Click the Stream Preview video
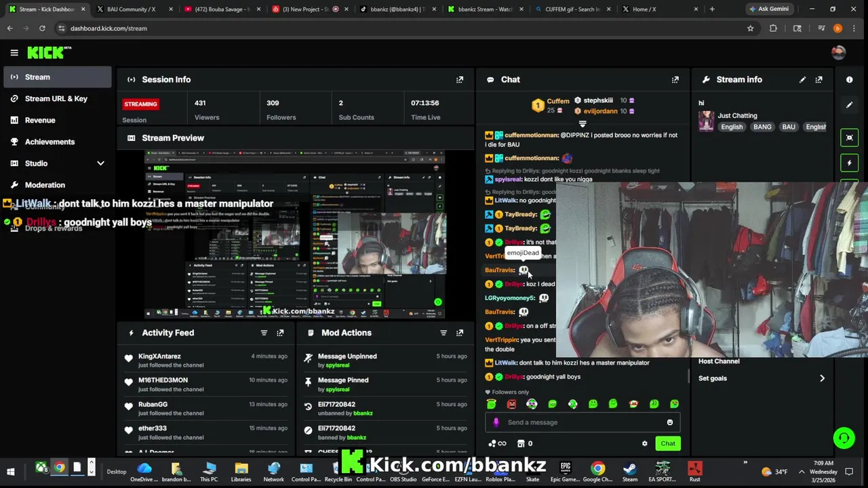 click(x=295, y=234)
